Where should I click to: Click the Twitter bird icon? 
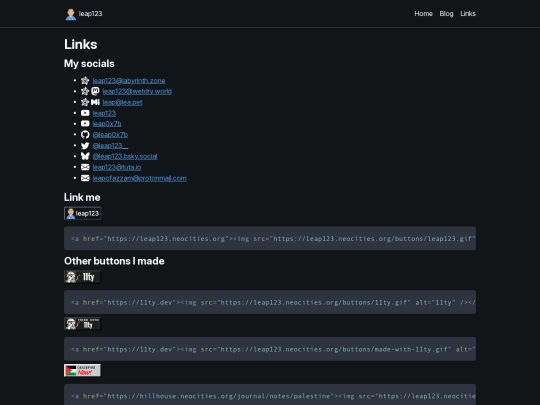[85, 146]
